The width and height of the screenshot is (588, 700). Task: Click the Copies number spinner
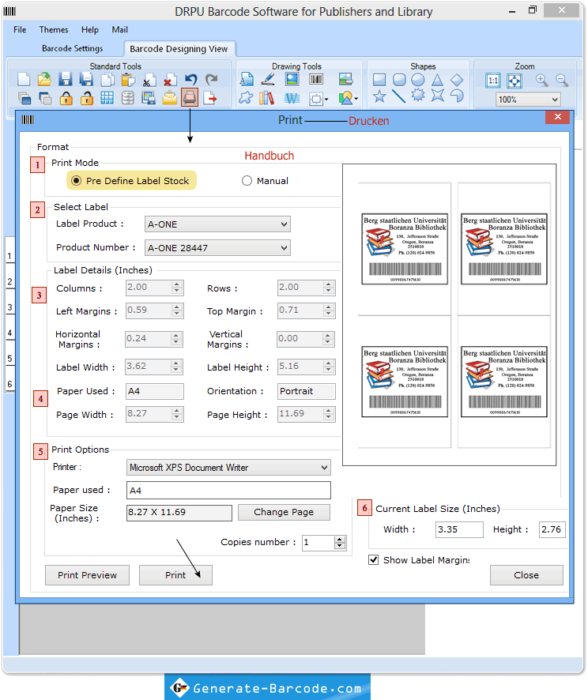coord(339,543)
